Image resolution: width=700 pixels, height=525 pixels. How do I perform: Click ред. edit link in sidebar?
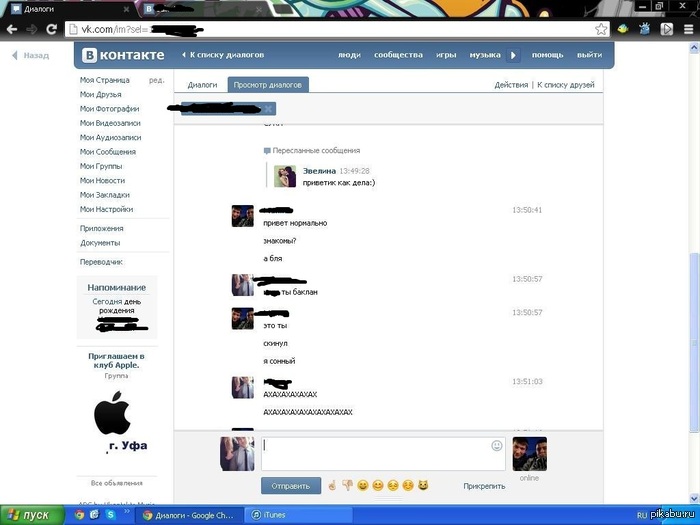[x=156, y=80]
